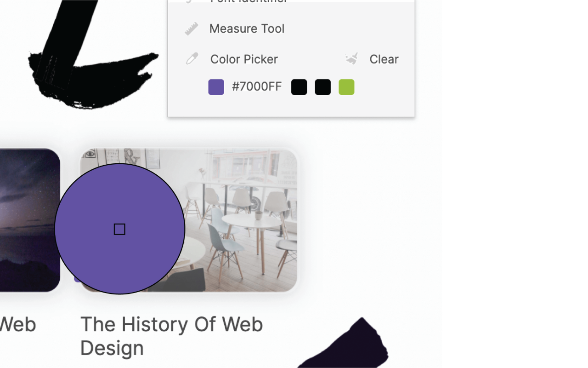The width and height of the screenshot is (588, 368).
Task: Open the Measure Tool menu entry
Action: pos(247,29)
